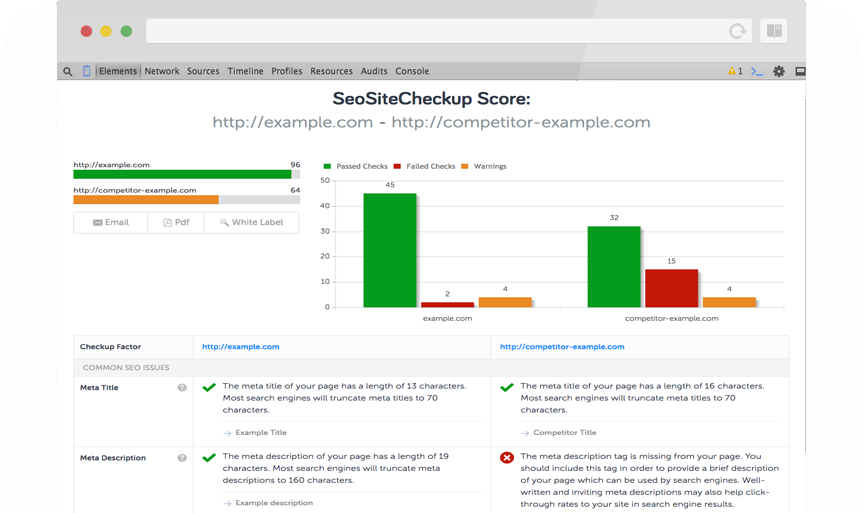Click the red bar labeled 15
This screenshot has width=863, height=513.
671,288
